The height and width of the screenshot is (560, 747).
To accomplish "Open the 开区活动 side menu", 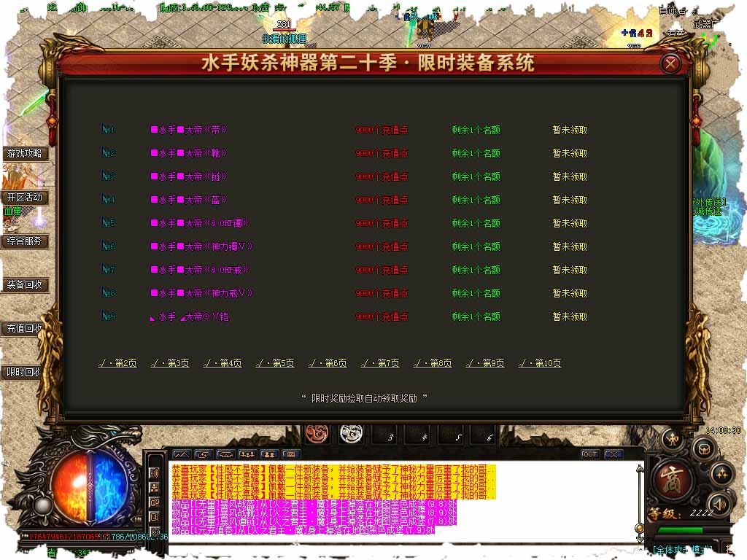I will coord(25,198).
